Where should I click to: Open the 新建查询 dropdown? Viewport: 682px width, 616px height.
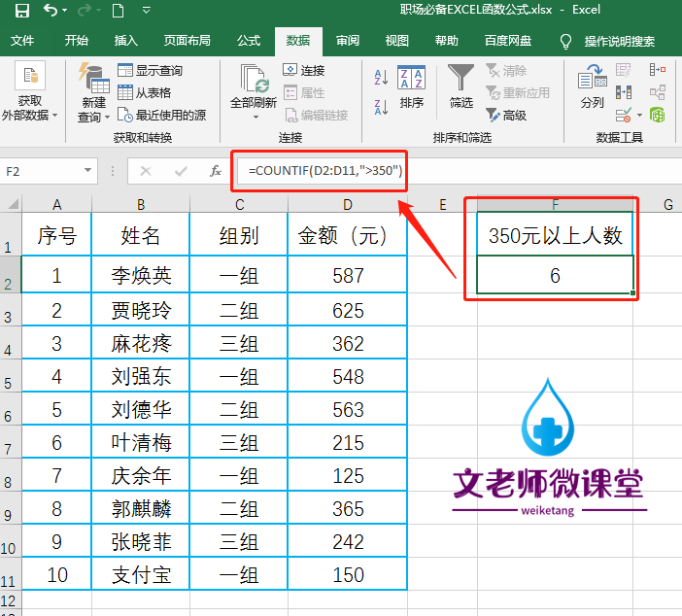[93, 110]
